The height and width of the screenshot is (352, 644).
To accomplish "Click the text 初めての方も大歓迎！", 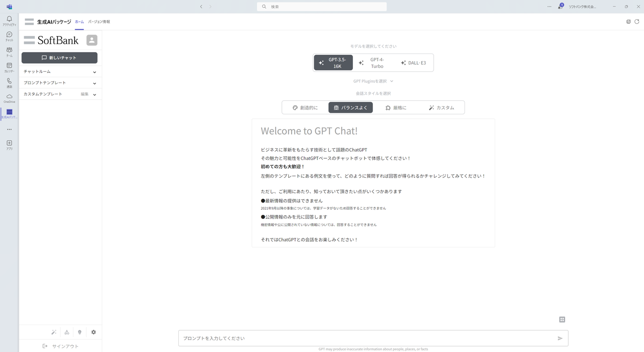I will (x=283, y=167).
